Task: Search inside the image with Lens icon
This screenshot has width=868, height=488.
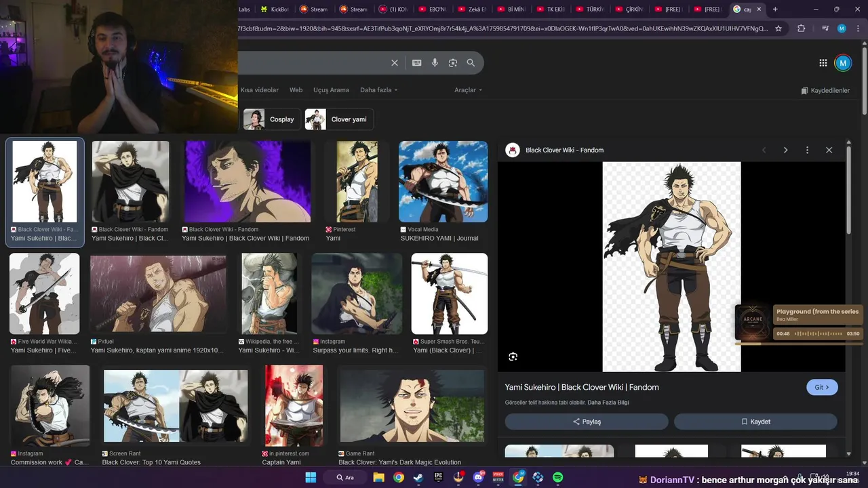Action: point(513,357)
